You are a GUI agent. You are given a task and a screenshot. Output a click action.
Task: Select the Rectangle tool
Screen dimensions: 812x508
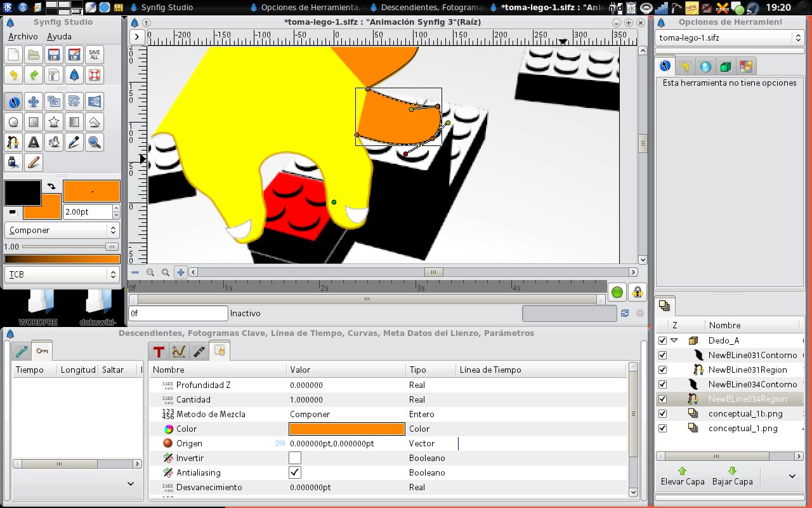(34, 122)
